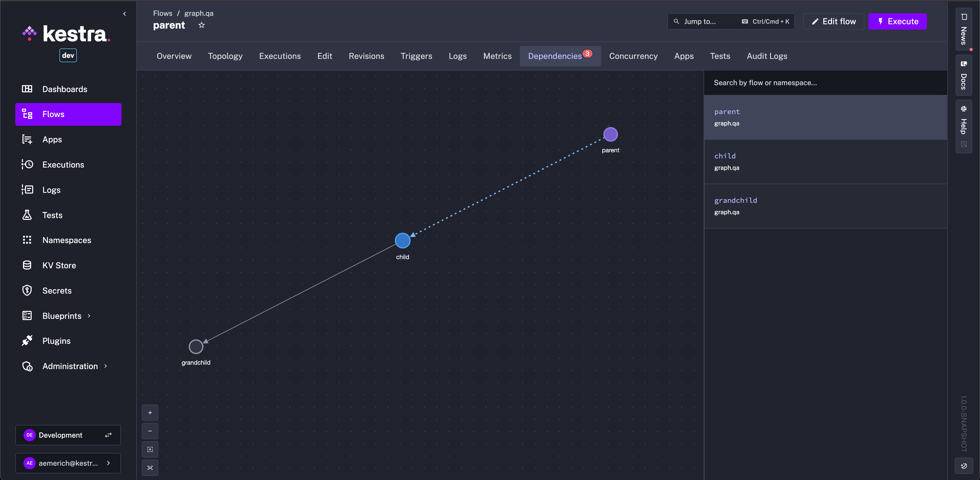Expand the Administration menu item
980x480 pixels.
point(105,366)
